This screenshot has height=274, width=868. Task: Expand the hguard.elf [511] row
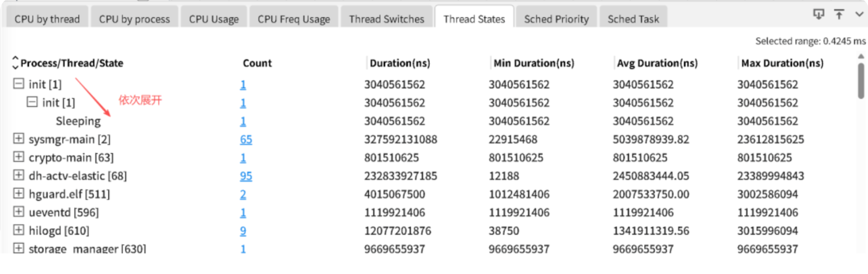[18, 194]
